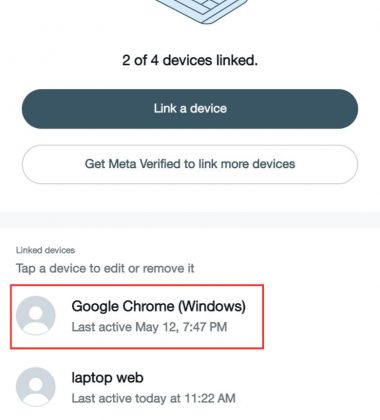Image resolution: width=380 pixels, height=420 pixels.
Task: Open the laptop web device name
Action: pyautogui.click(x=108, y=378)
